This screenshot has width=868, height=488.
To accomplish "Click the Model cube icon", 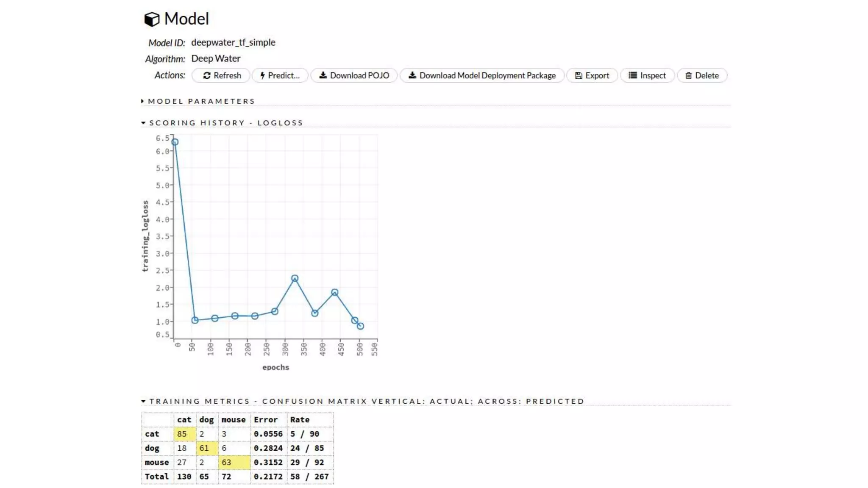I will pos(152,19).
